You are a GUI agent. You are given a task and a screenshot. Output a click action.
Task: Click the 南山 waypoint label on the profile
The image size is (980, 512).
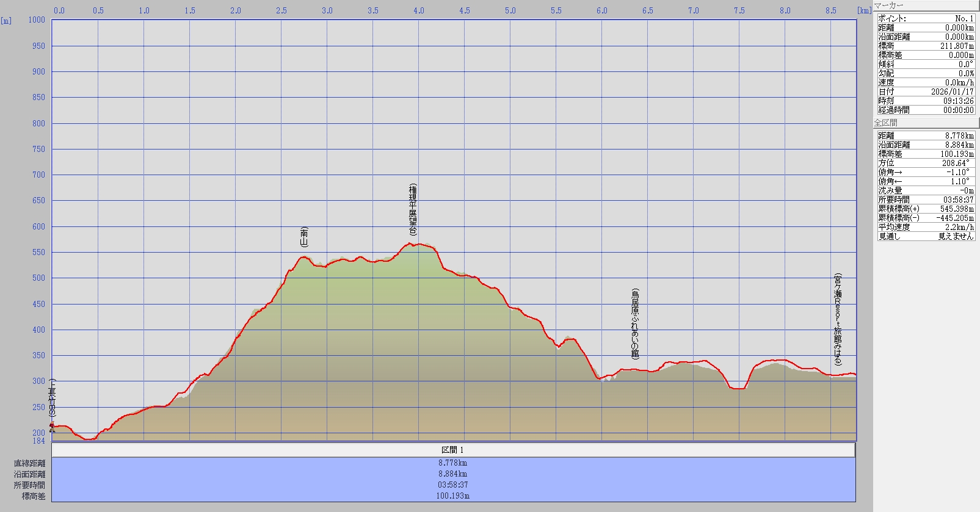click(x=304, y=237)
